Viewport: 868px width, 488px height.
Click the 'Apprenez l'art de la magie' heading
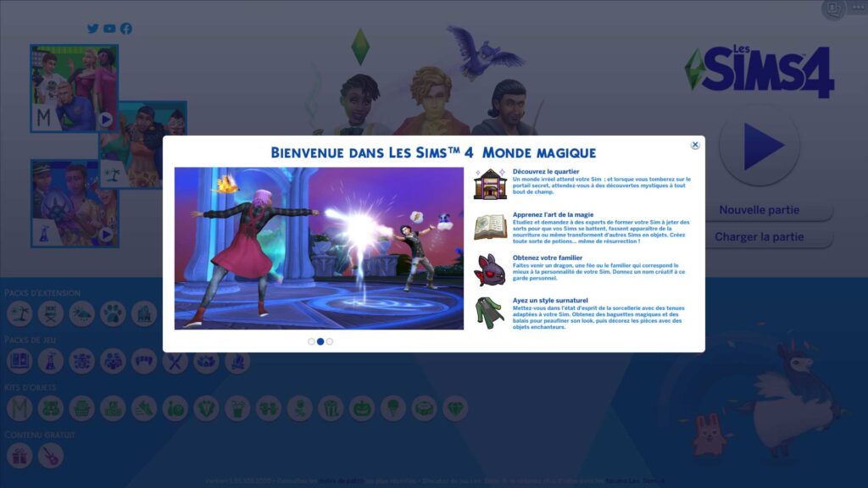(553, 214)
